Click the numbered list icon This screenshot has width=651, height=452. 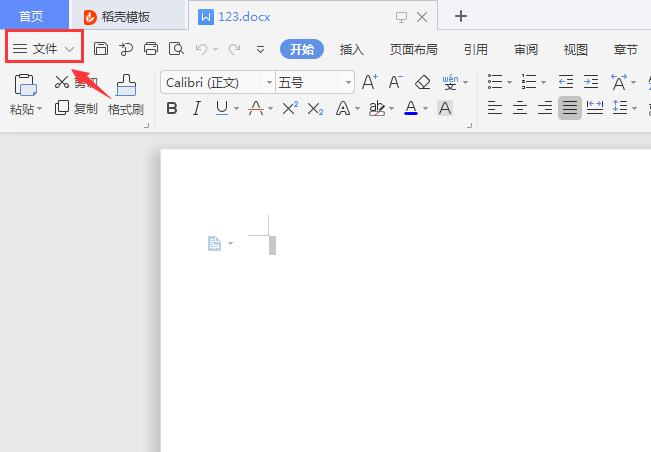click(x=529, y=82)
